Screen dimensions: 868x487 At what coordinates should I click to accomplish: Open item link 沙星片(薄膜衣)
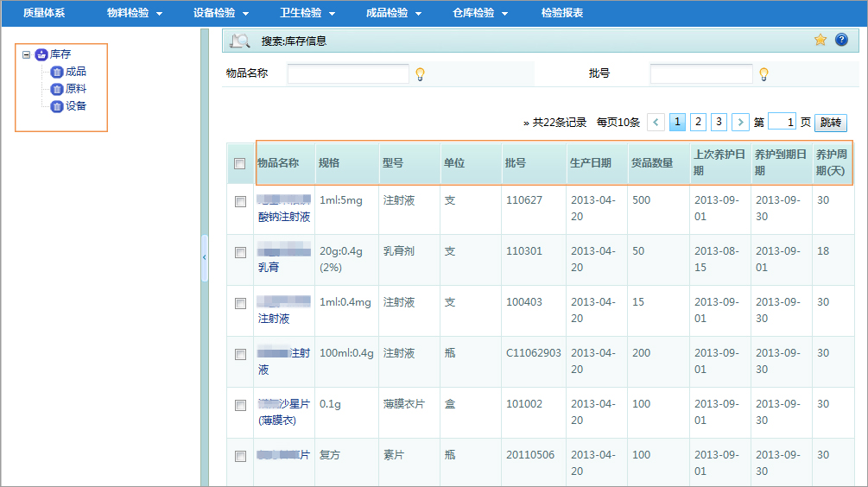[x=284, y=412]
